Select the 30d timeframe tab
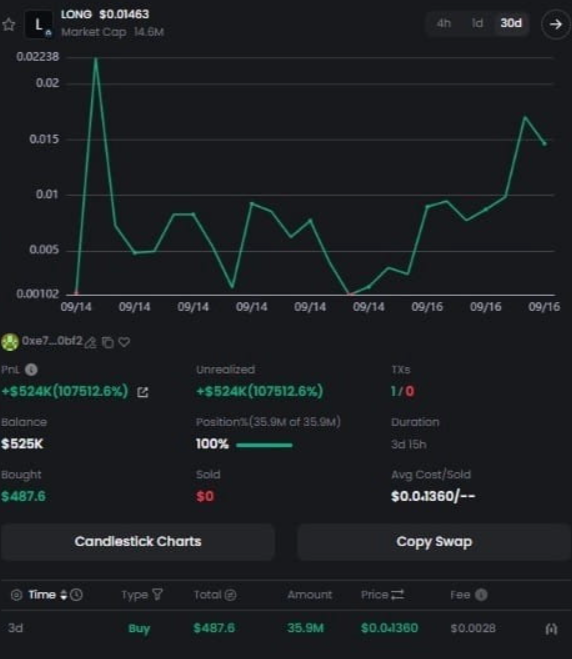 (x=511, y=23)
